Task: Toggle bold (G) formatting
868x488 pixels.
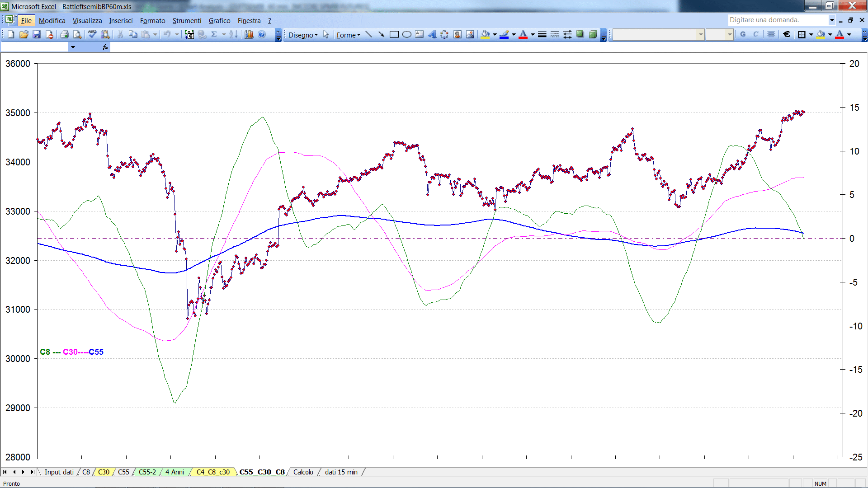Action: point(743,35)
